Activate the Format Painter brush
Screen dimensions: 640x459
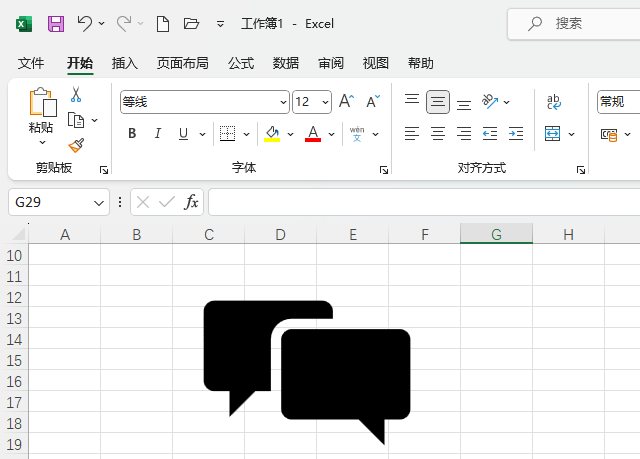76,145
